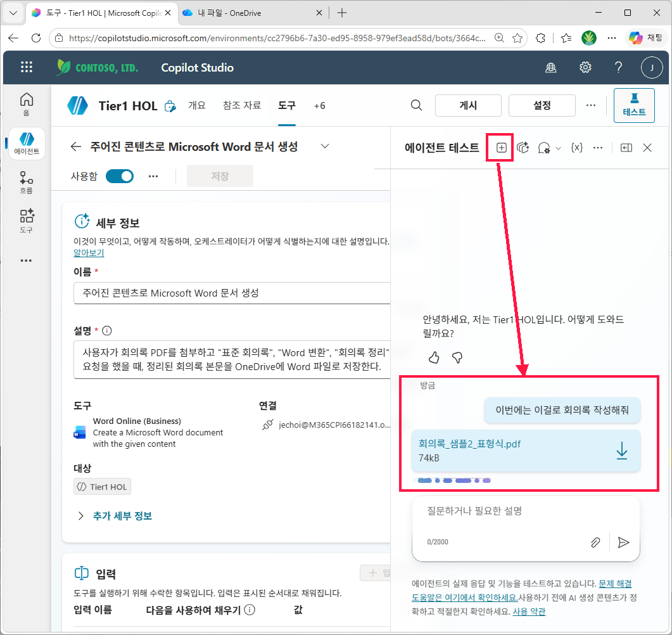Click the Contoso, Ltd. logo

98,67
